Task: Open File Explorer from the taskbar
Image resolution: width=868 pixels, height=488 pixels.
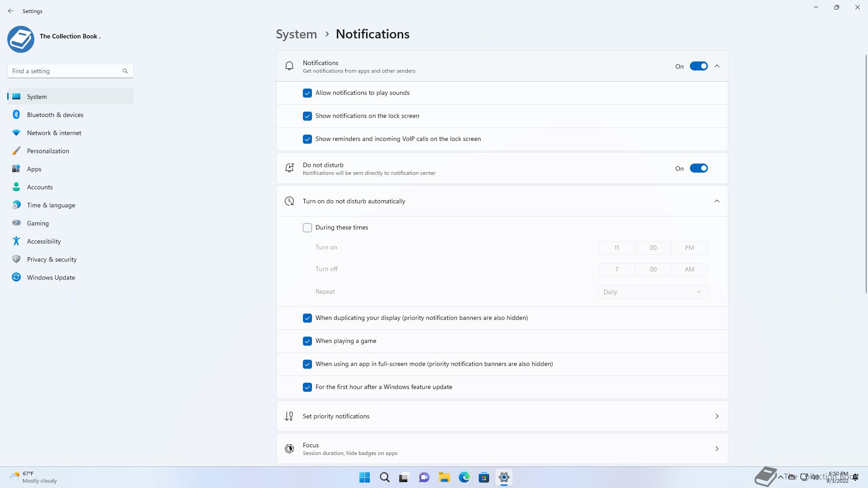Action: 444,477
